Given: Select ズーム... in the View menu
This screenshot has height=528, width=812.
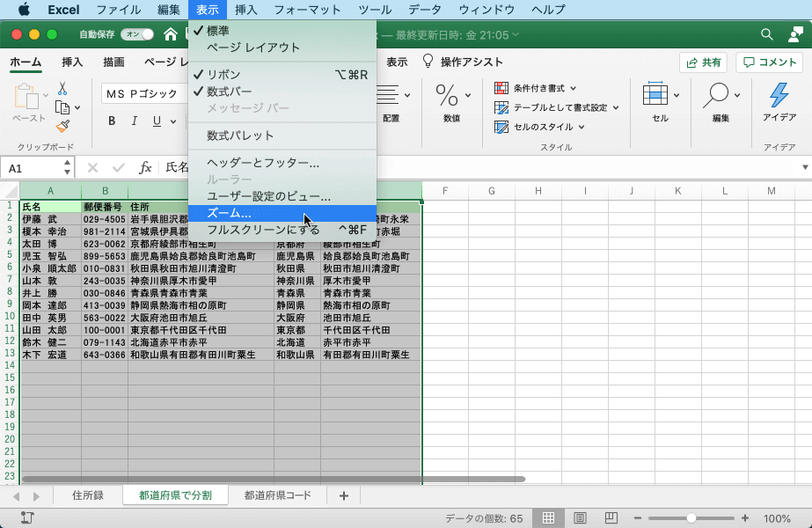Looking at the screenshot, I should point(282,213).
